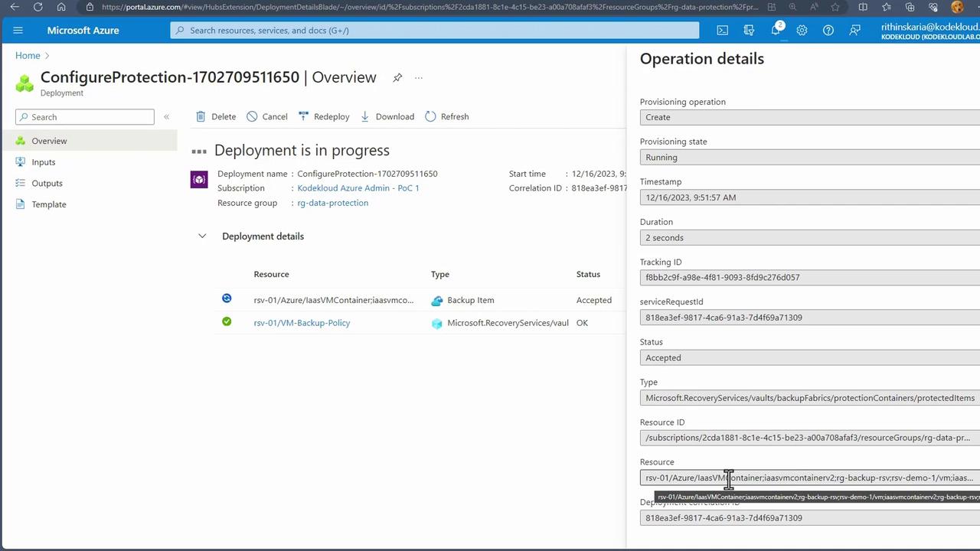Open the Azure portal hamburger menu
The height and width of the screenshot is (551, 980).
[18, 31]
